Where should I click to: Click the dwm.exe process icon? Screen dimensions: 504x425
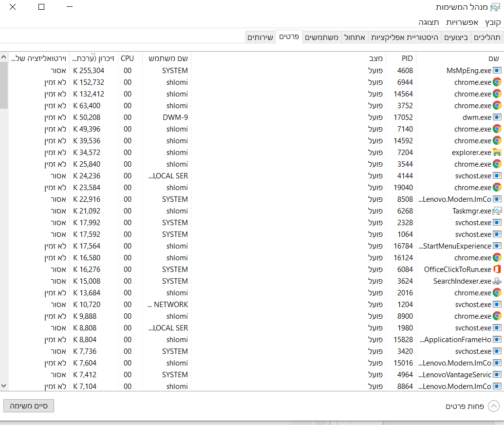coord(497,117)
